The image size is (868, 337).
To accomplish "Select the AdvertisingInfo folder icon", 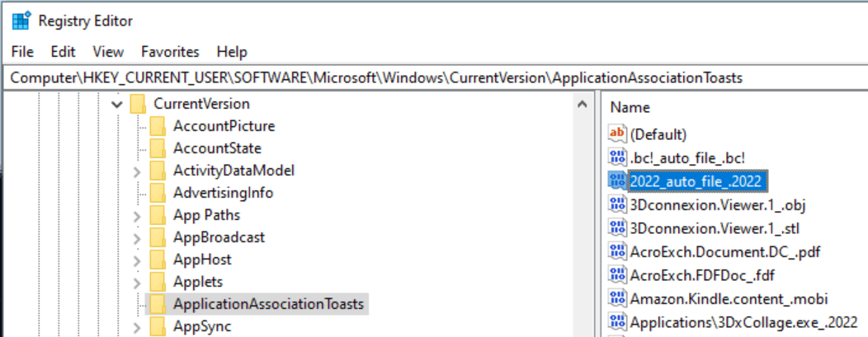I will [x=158, y=193].
